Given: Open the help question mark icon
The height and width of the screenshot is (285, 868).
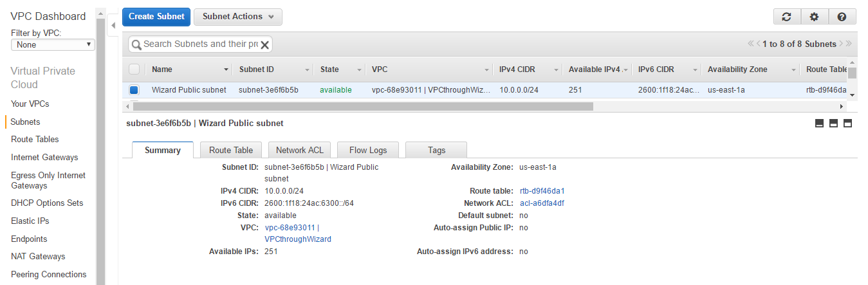Looking at the screenshot, I should [842, 17].
